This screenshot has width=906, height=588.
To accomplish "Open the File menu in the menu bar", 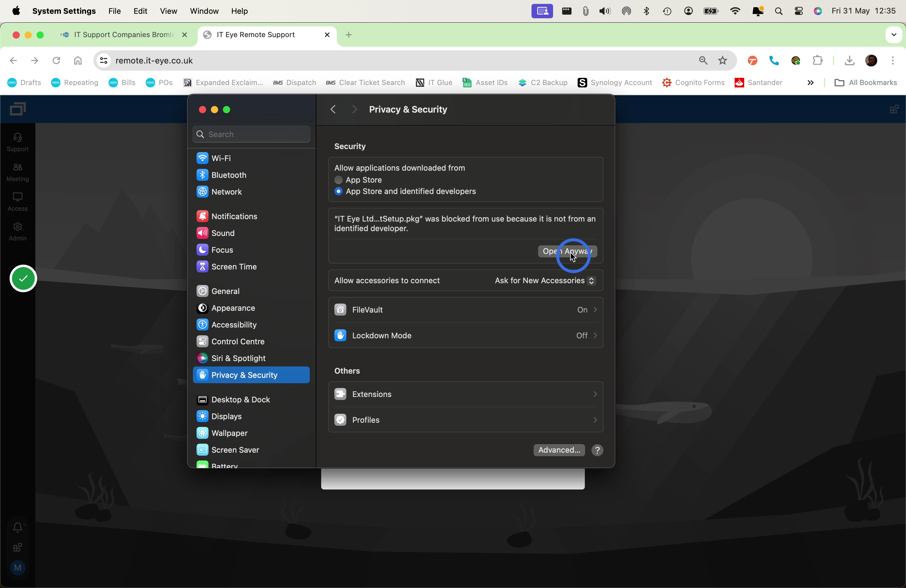I will click(x=114, y=11).
